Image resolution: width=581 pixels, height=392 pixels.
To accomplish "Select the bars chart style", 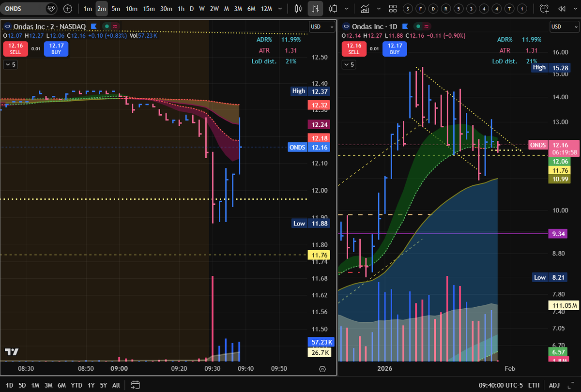I will click(316, 9).
